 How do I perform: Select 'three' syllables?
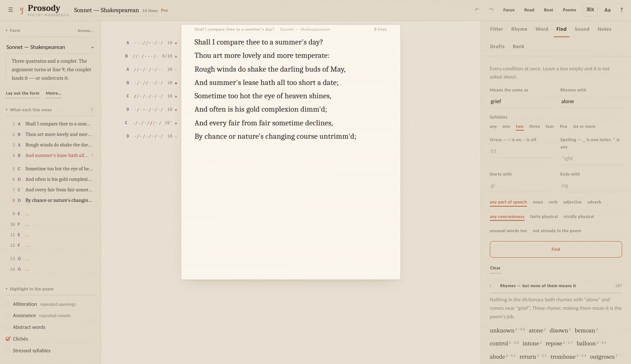(534, 127)
